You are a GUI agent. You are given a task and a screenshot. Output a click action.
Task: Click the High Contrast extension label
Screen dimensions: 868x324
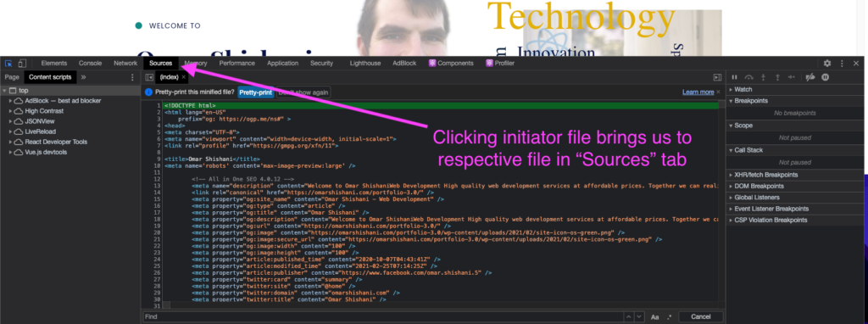(44, 111)
